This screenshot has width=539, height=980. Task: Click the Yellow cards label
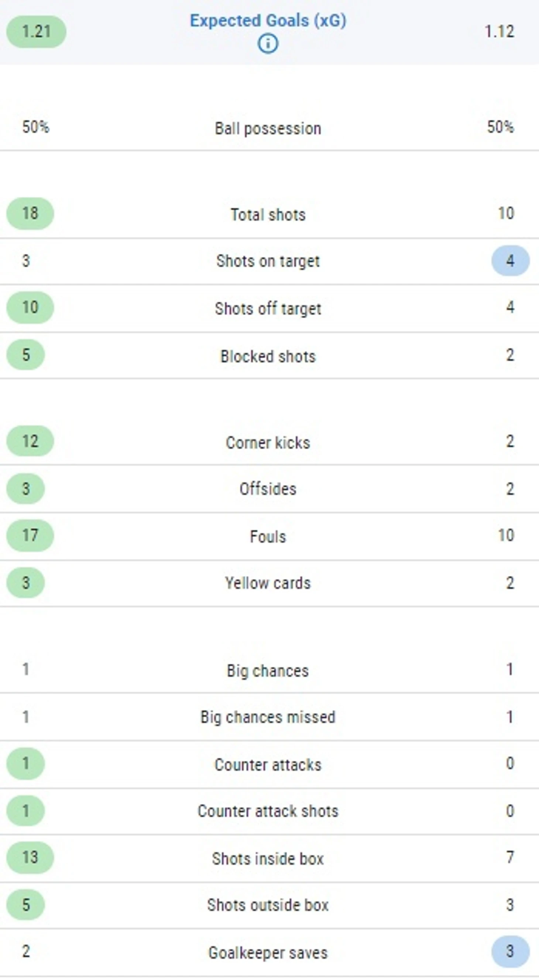coord(268,583)
